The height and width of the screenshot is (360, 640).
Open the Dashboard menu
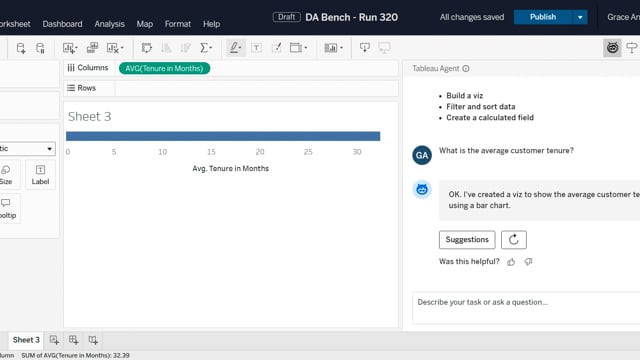pyautogui.click(x=62, y=24)
